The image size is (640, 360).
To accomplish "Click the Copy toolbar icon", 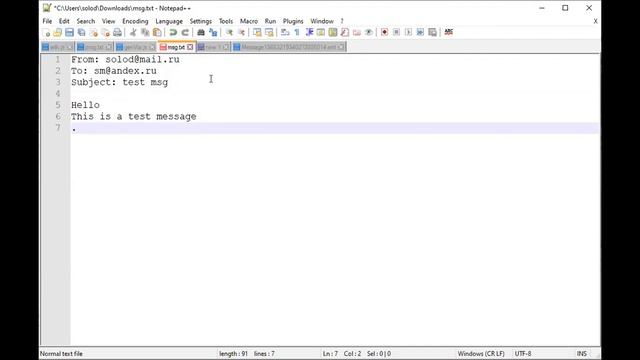I will (145, 33).
